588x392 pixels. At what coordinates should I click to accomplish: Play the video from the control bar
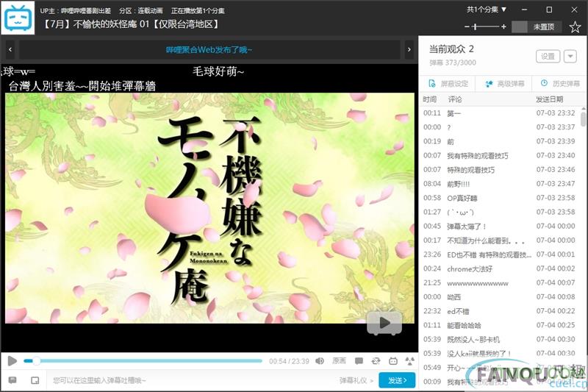point(12,361)
